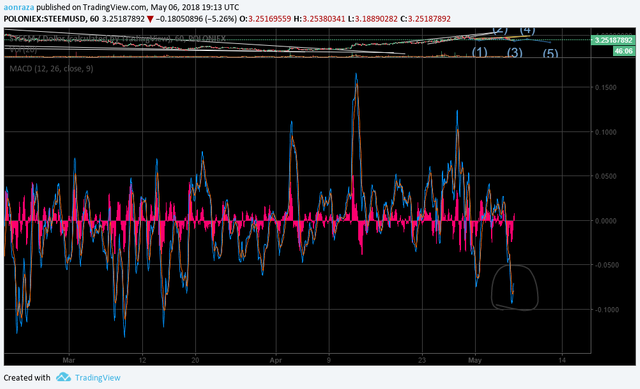Click the Apr date label on the time axis
Image resolution: width=640 pixels, height=389 pixels.
pyautogui.click(x=276, y=360)
